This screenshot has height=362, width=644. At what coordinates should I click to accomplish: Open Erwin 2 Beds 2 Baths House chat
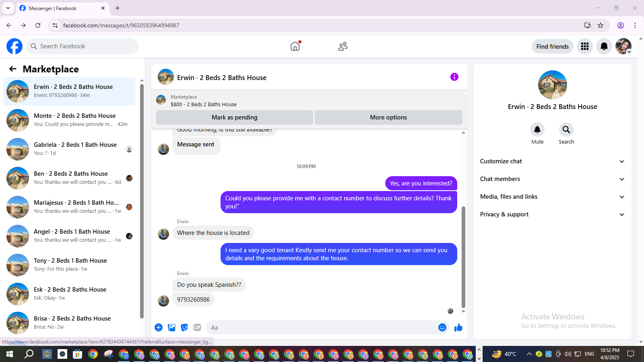pyautogui.click(x=69, y=91)
